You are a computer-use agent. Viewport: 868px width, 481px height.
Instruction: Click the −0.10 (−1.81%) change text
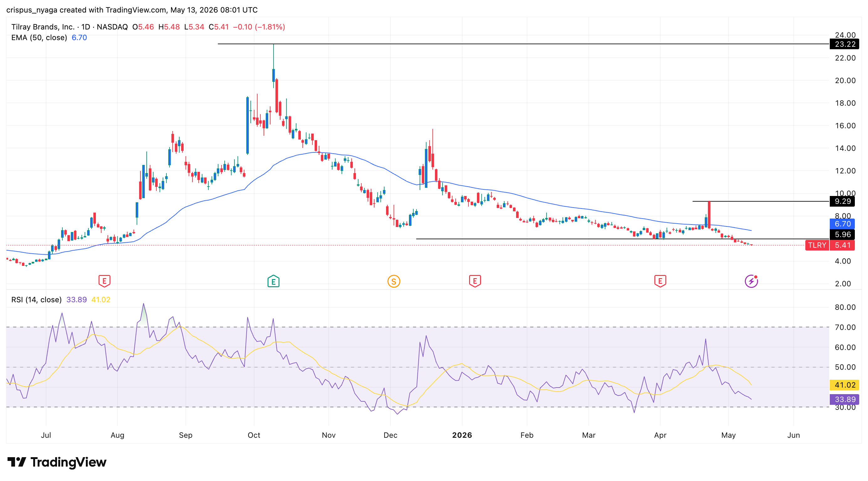[x=259, y=27]
